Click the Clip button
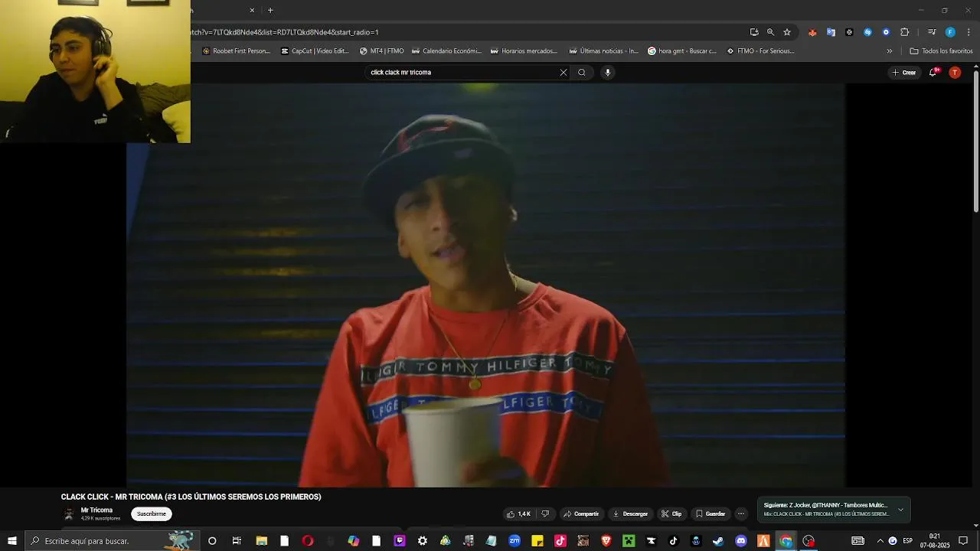Image resolution: width=980 pixels, height=551 pixels. point(671,514)
